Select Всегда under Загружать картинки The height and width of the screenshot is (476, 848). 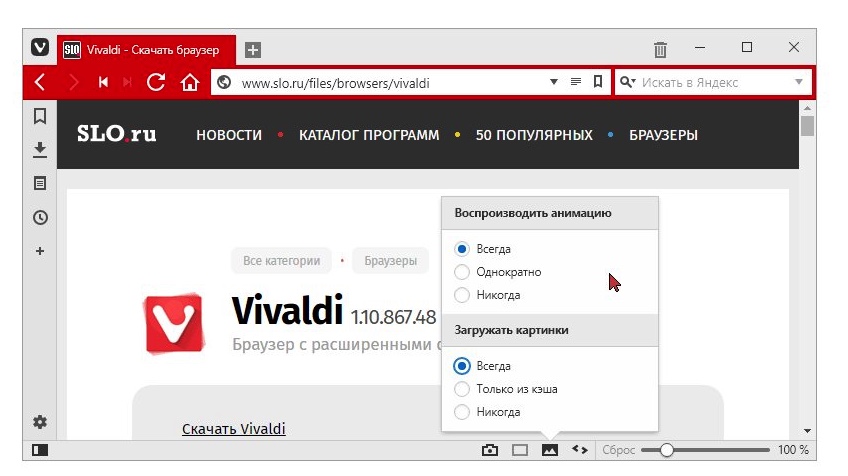(x=462, y=366)
